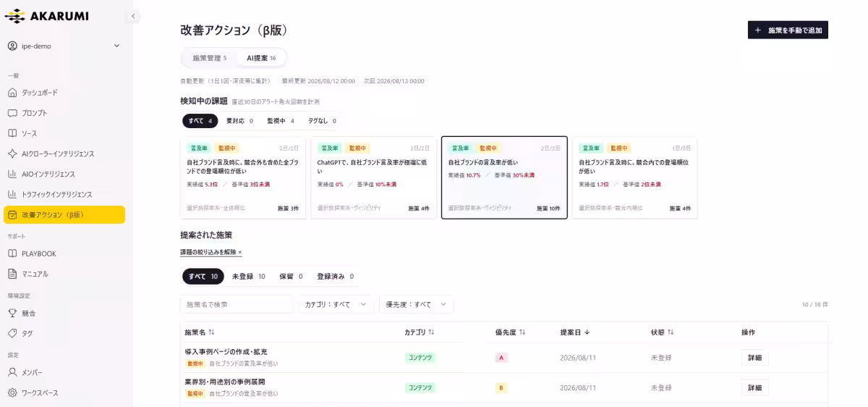Filter proposals by 登録済み
868x407 pixels.
point(335,277)
